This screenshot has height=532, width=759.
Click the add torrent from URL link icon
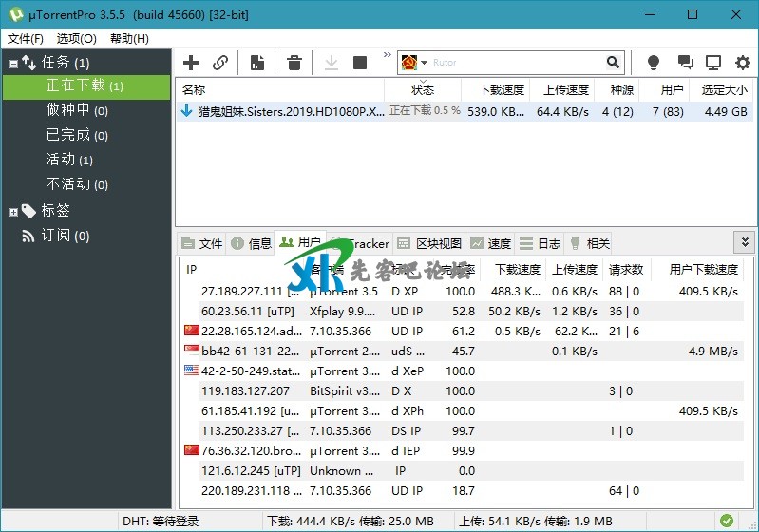(220, 63)
